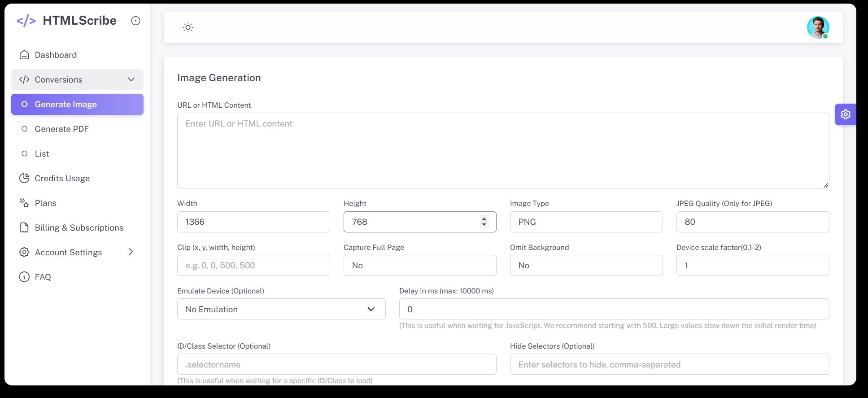Image resolution: width=868 pixels, height=398 pixels.
Task: Focus the Hide Selectors input field
Action: click(669, 364)
